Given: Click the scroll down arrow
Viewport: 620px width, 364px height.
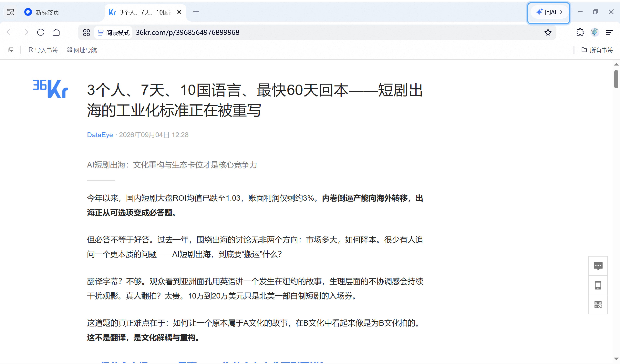Looking at the screenshot, I should tap(616, 359).
